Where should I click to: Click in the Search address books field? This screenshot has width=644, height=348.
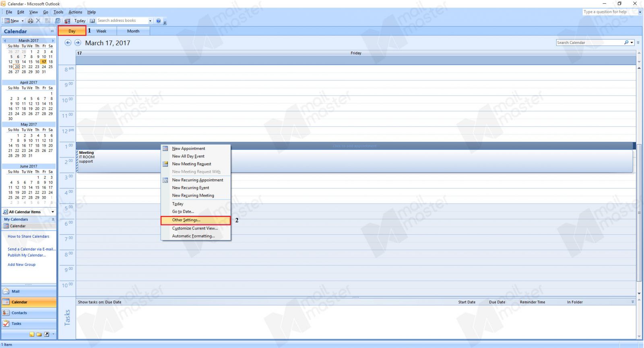(122, 21)
